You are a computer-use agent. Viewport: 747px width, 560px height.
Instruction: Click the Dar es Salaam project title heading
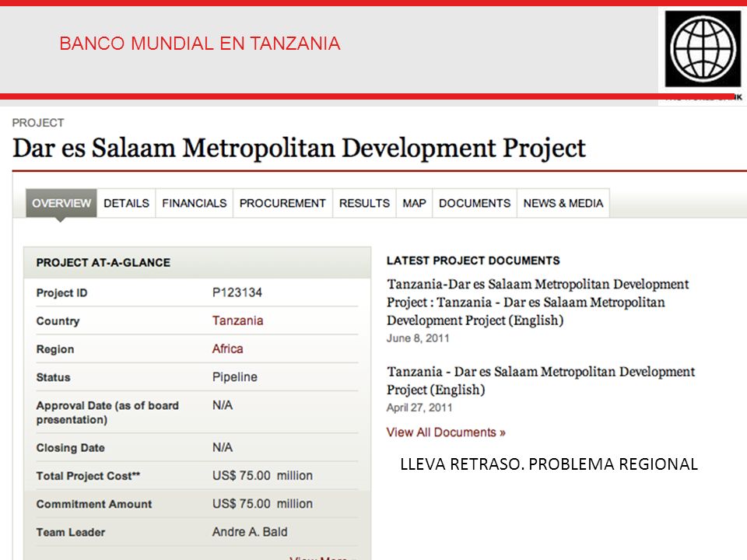299,148
